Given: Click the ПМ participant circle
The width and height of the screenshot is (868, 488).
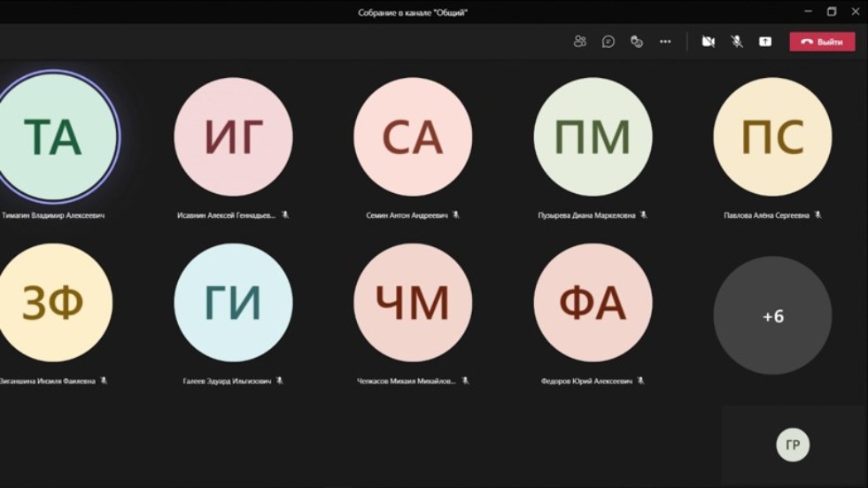Looking at the screenshot, I should coord(593,136).
